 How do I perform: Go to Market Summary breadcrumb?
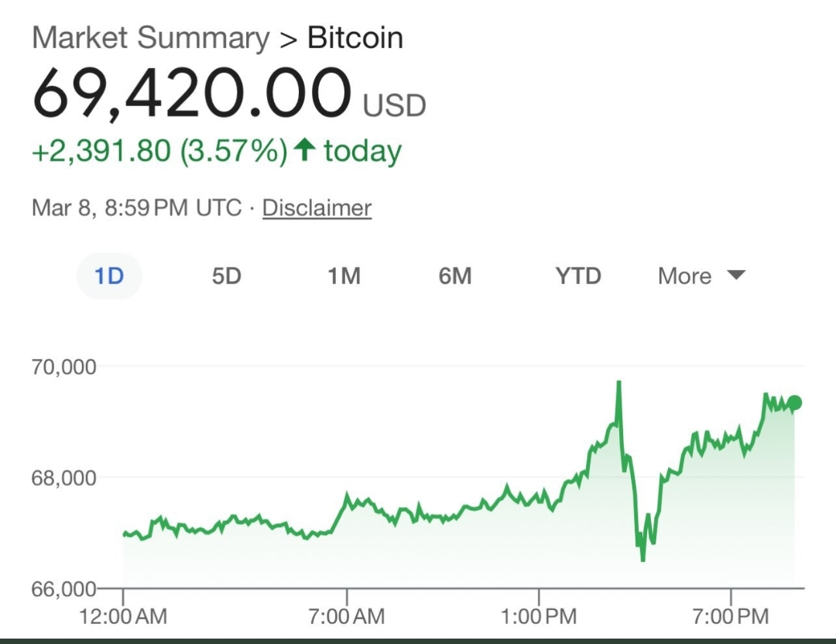(x=150, y=38)
